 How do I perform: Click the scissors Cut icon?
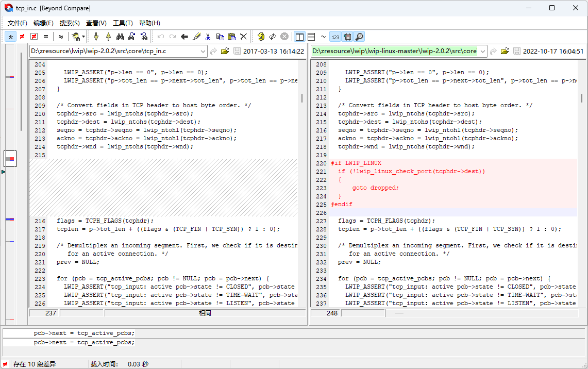point(208,37)
